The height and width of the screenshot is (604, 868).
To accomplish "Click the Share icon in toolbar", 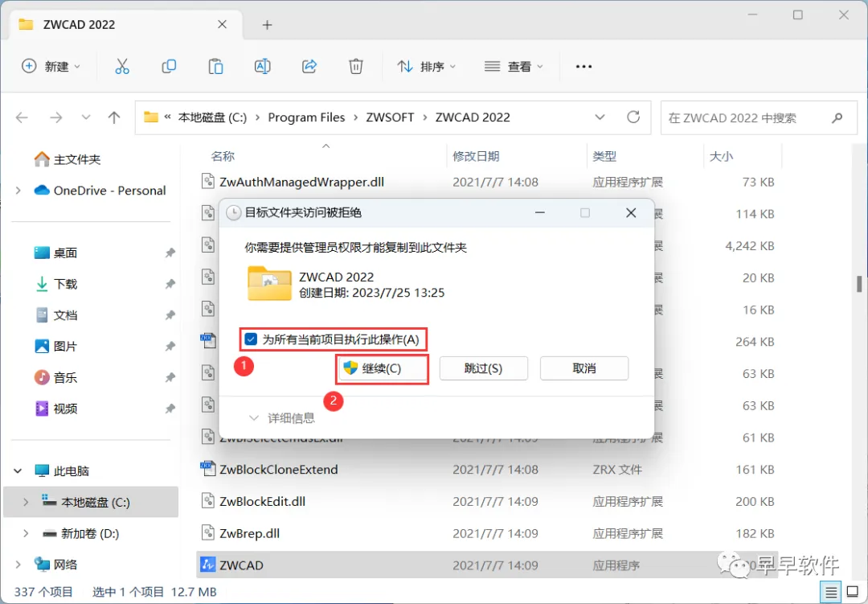I will click(x=309, y=67).
